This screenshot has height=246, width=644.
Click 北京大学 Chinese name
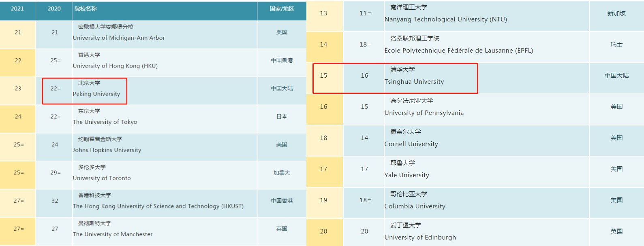(89, 83)
